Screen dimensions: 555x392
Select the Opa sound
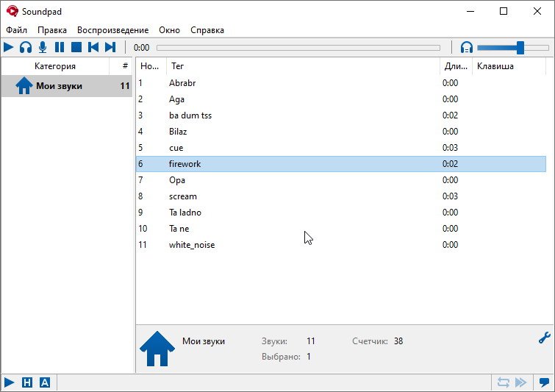tap(341, 180)
